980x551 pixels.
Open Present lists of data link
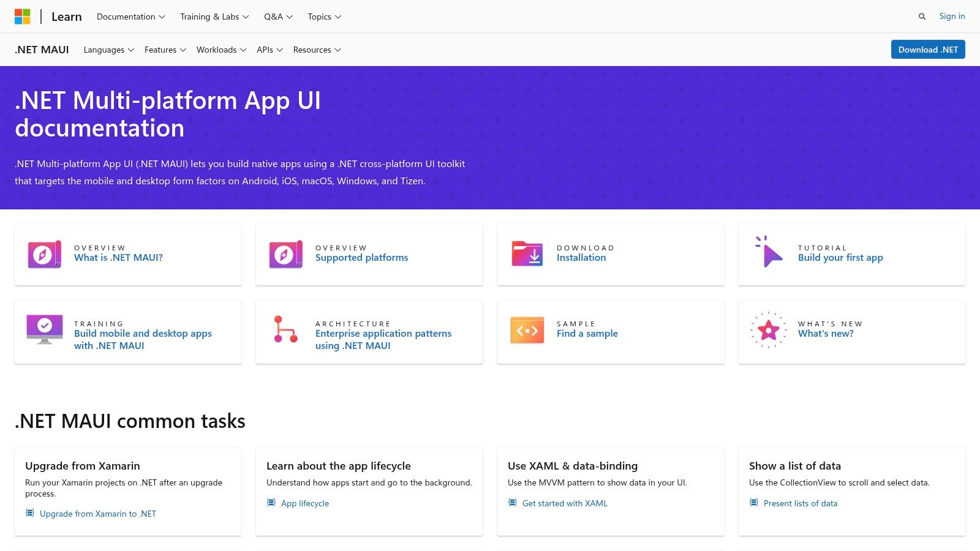pos(801,503)
